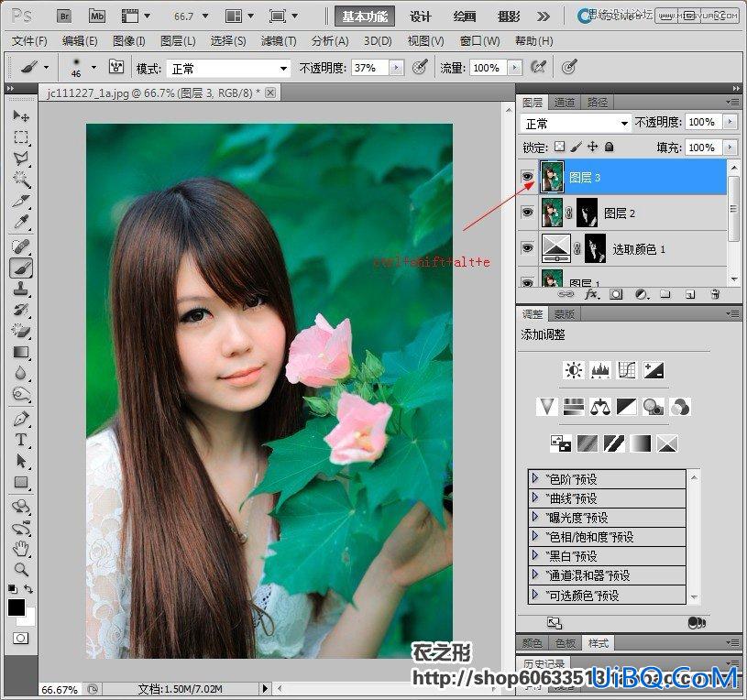Add a layer mask
The height and width of the screenshot is (700, 747).
[616, 294]
